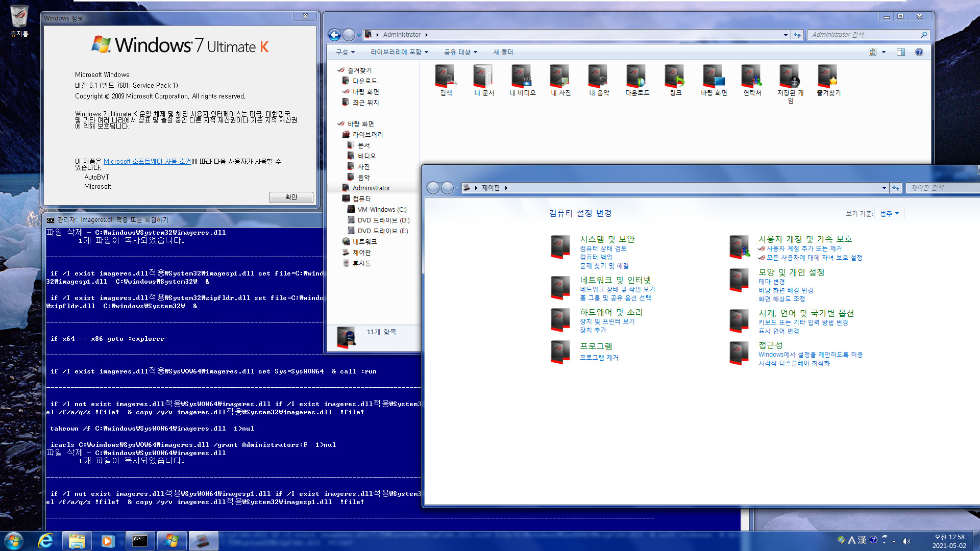Select 휴지통 in the Explorer navigation tree

click(x=361, y=263)
